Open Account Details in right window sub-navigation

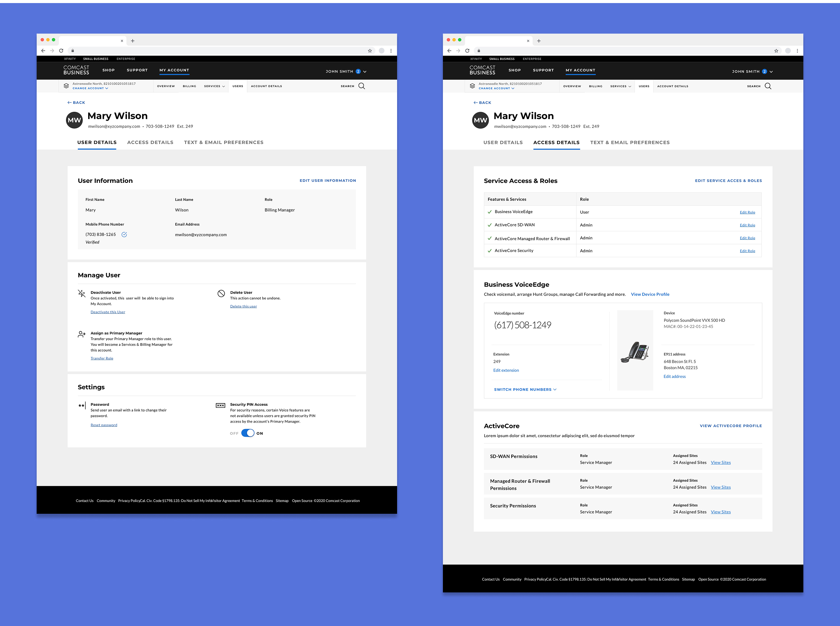[x=673, y=86]
